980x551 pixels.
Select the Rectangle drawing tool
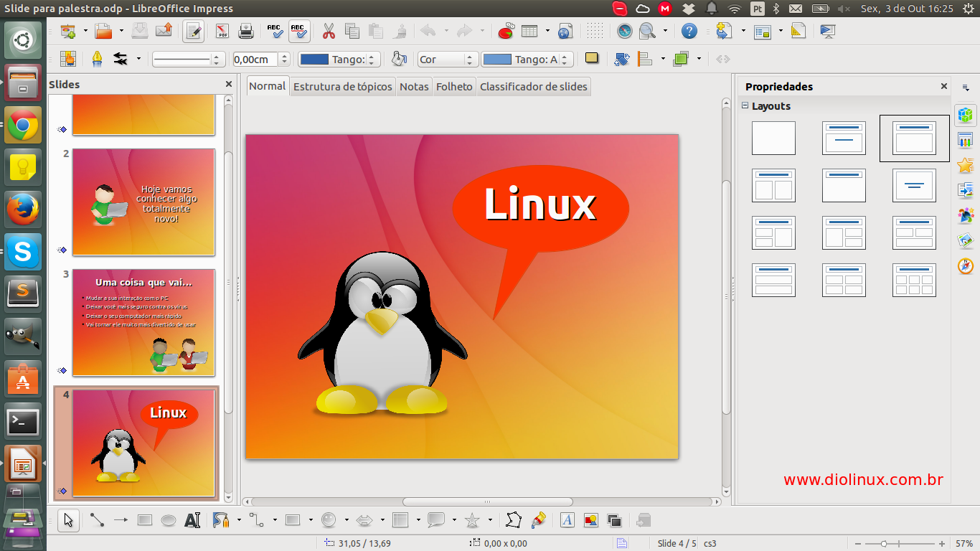[144, 520]
